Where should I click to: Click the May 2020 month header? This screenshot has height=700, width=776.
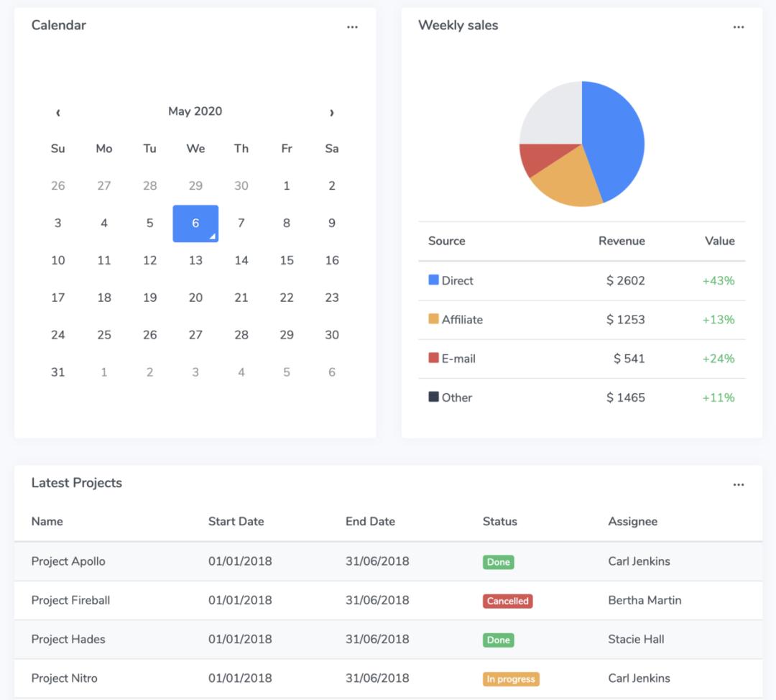pyautogui.click(x=195, y=111)
